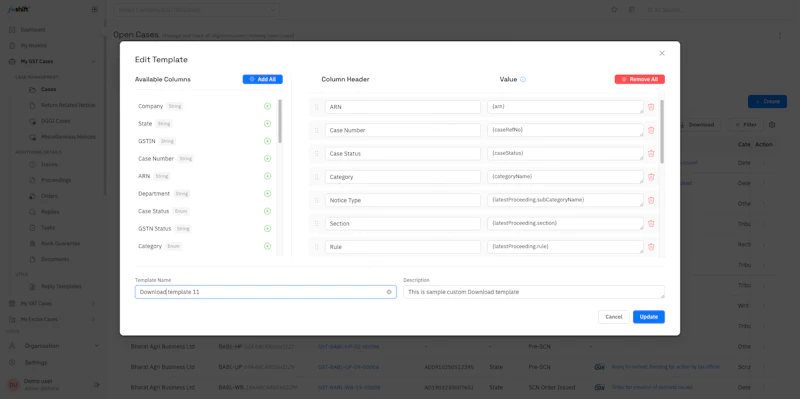Add the GSTN Status column with plus
Viewport: 800px width, 399px height.
(x=267, y=229)
